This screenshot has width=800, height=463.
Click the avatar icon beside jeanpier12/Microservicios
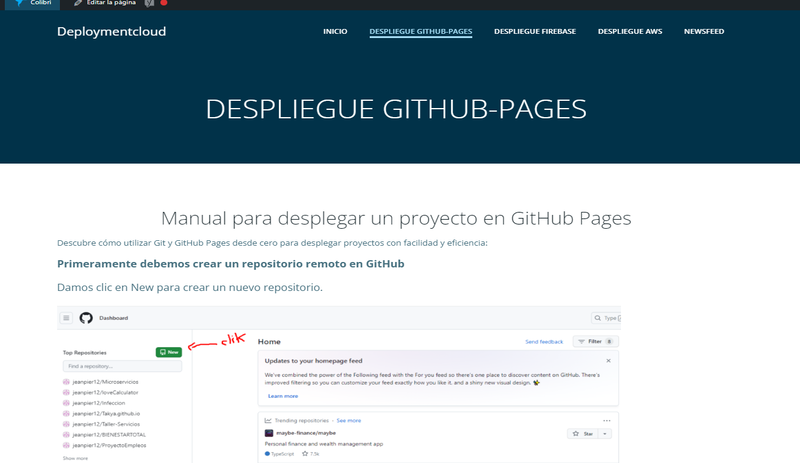click(66, 382)
